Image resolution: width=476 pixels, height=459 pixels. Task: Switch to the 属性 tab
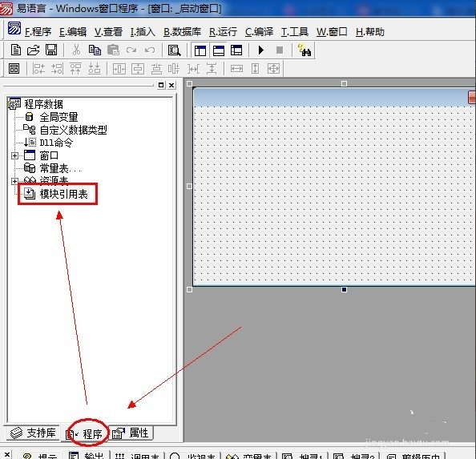tap(131, 433)
